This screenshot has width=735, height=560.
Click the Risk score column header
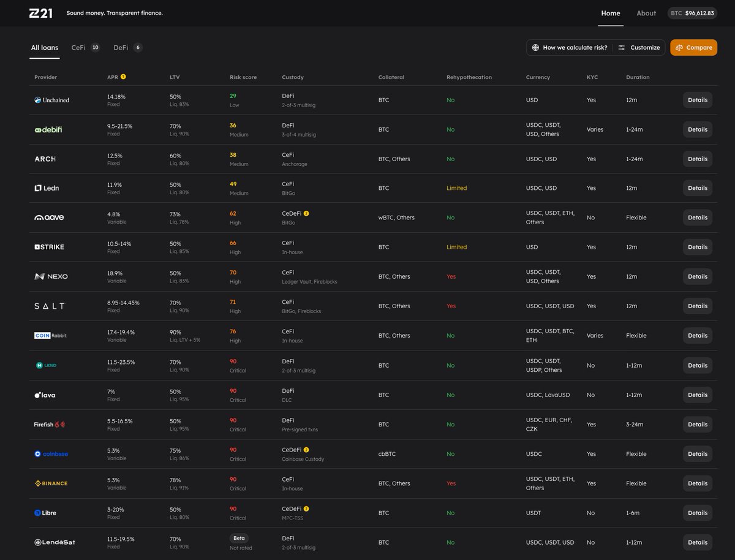pos(243,77)
